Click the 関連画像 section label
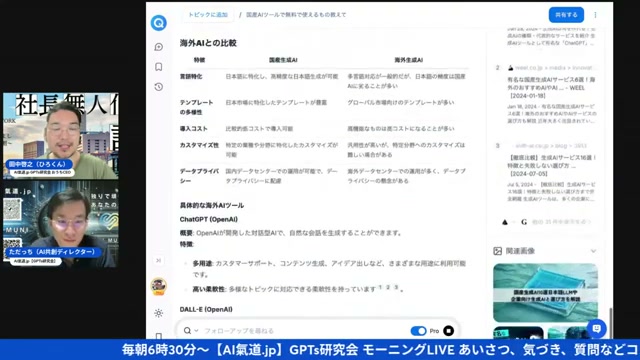 (520, 251)
